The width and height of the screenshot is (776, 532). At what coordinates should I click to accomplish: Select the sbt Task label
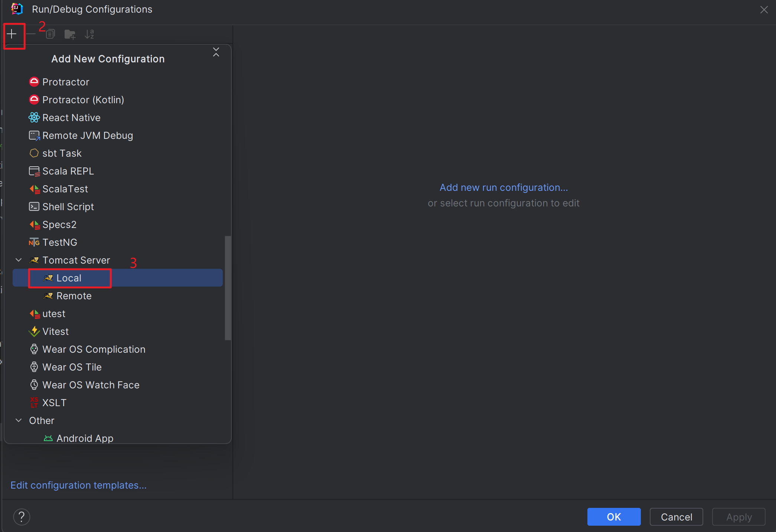click(x=62, y=153)
